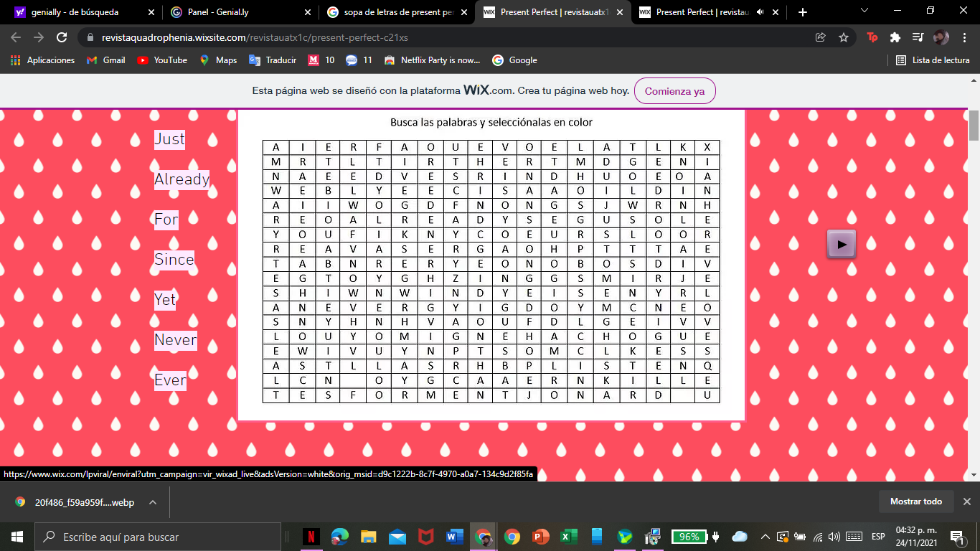The height and width of the screenshot is (551, 980).
Task: Click the share page icon in address bar
Action: [821, 37]
